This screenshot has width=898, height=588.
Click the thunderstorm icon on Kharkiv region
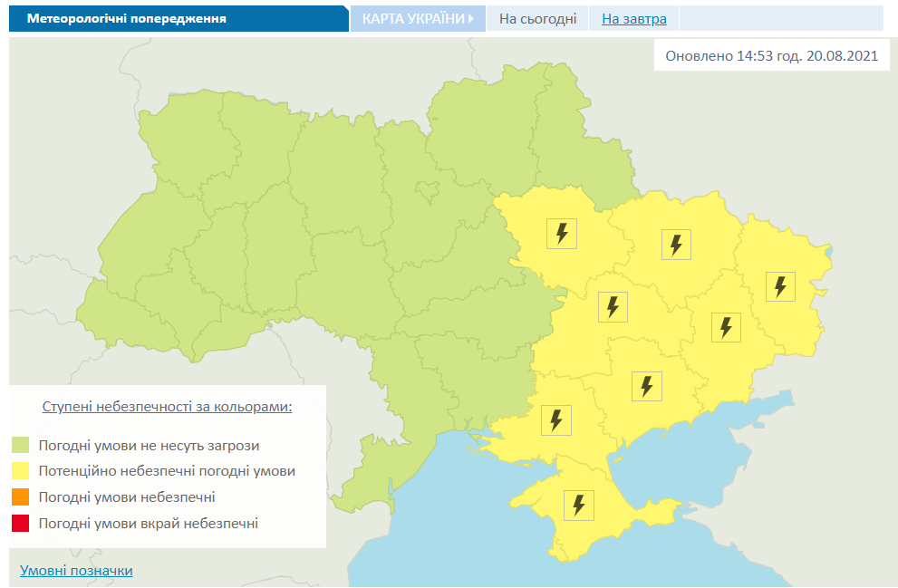(x=675, y=245)
